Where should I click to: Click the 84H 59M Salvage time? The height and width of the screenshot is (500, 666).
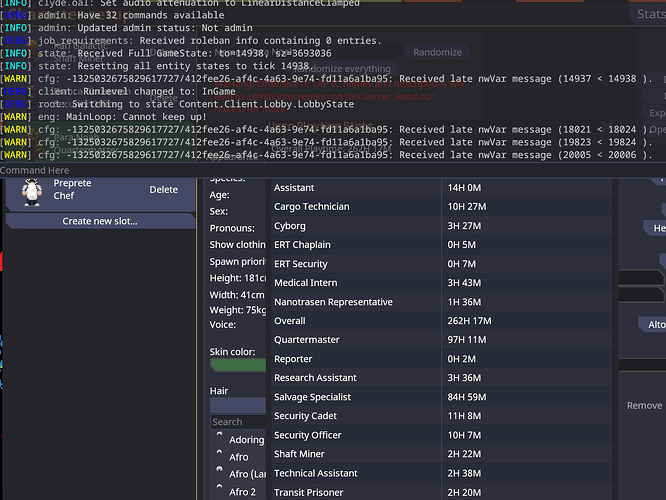coord(467,397)
